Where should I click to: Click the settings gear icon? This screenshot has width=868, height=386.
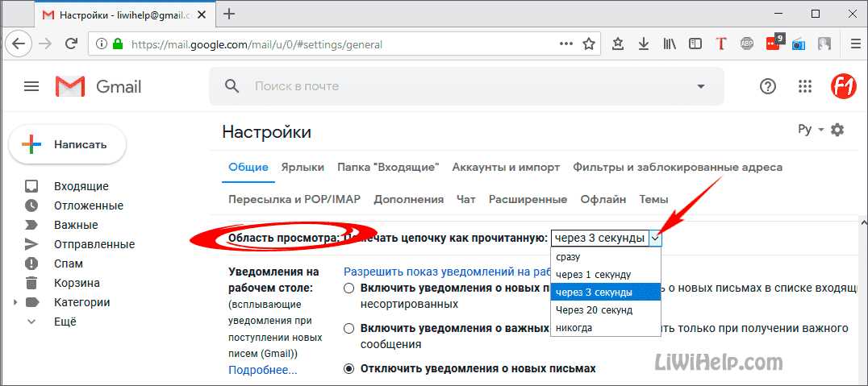[837, 130]
